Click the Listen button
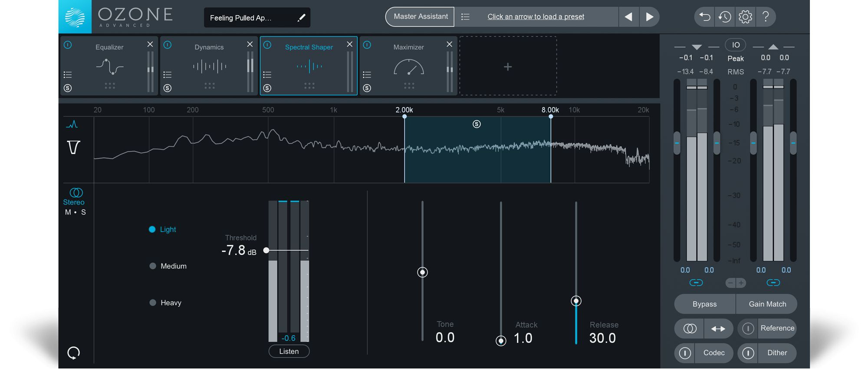 (289, 352)
